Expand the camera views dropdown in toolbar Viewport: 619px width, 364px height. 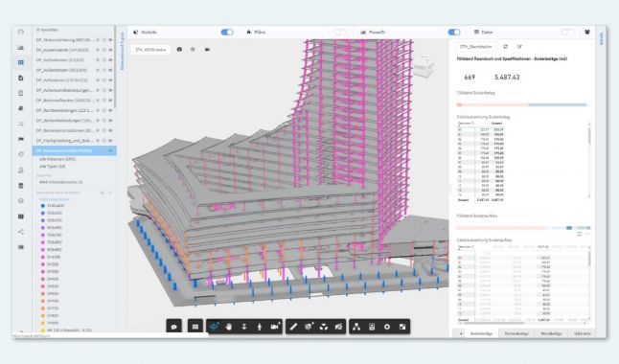click(275, 327)
